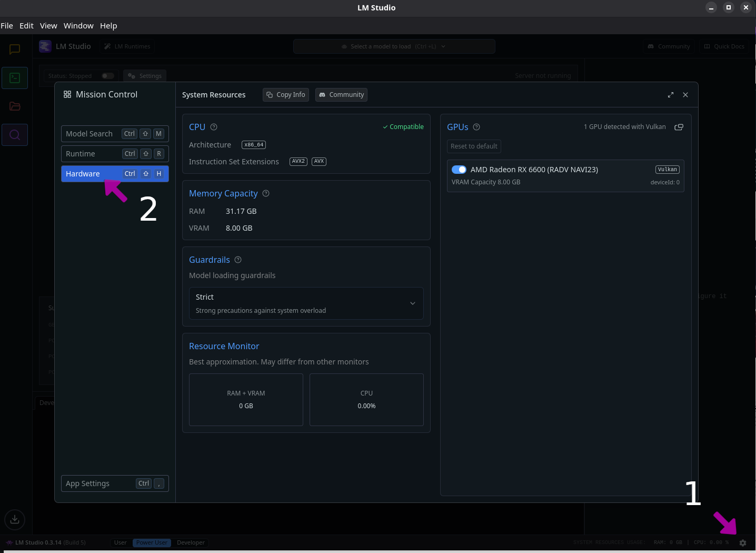The height and width of the screenshot is (553, 756).
Task: Click the Resource Monitor heading
Action: tap(224, 346)
